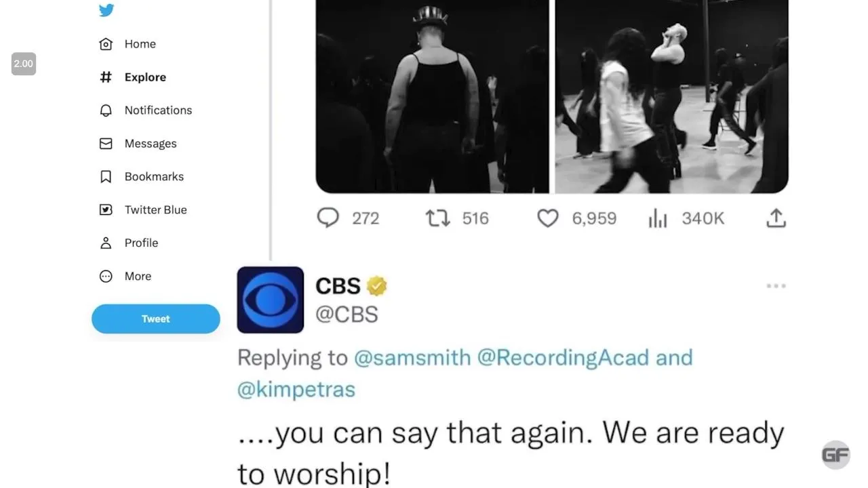Open the CBS eye profile avatar
This screenshot has width=868, height=488.
[271, 300]
